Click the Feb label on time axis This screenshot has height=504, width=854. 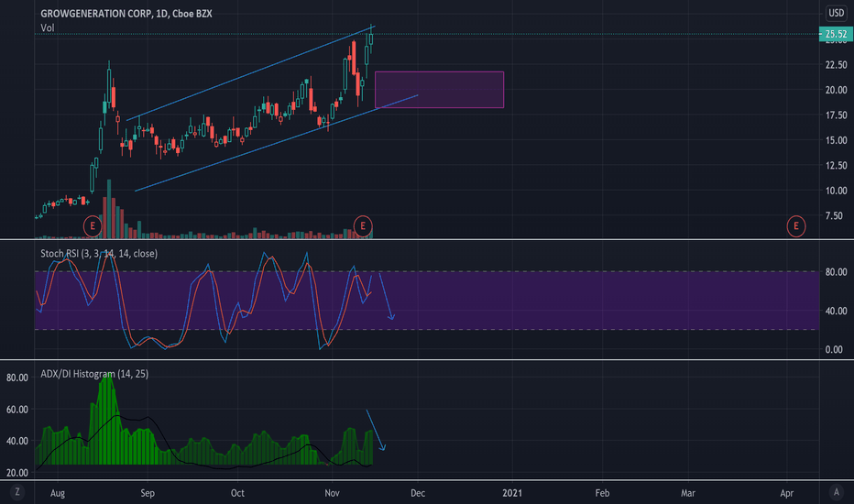coord(602,493)
